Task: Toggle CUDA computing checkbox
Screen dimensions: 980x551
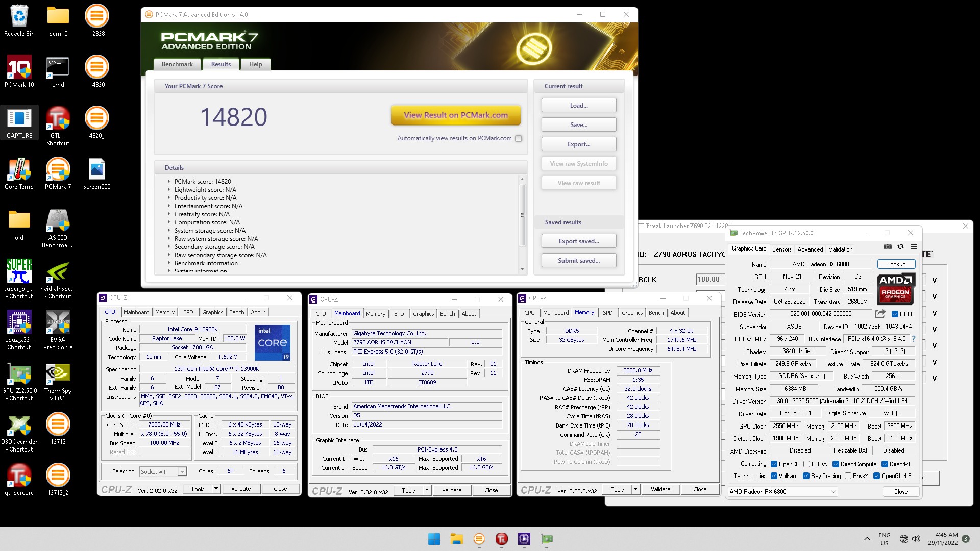Action: (x=806, y=464)
